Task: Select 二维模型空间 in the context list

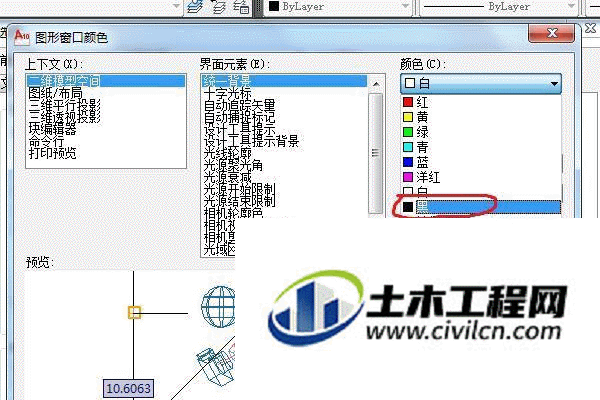Action: pos(106,81)
